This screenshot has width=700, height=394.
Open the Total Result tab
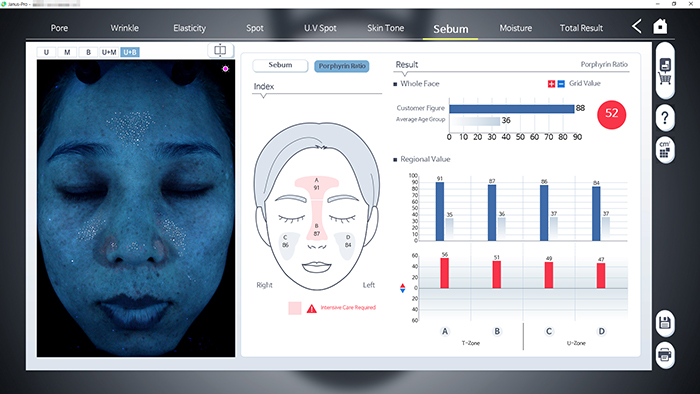tap(581, 28)
